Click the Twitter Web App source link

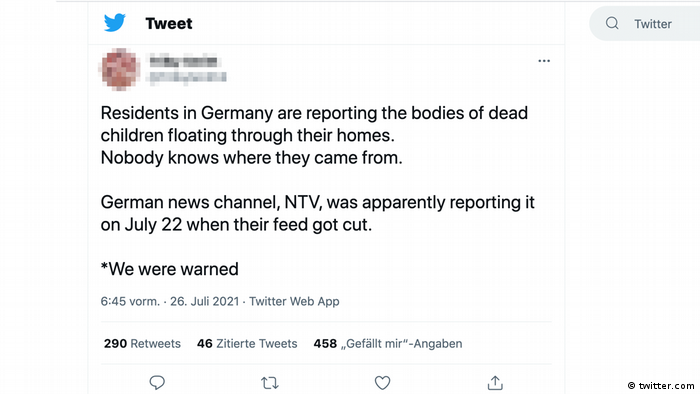tap(294, 301)
